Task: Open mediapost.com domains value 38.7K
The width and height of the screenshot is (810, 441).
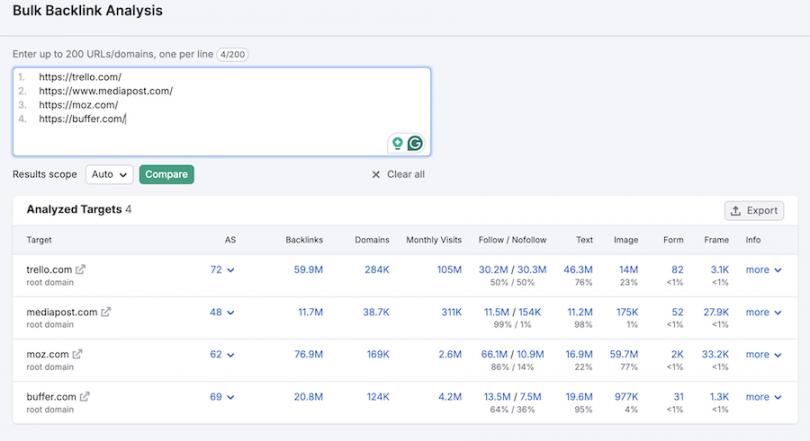Action: point(376,312)
